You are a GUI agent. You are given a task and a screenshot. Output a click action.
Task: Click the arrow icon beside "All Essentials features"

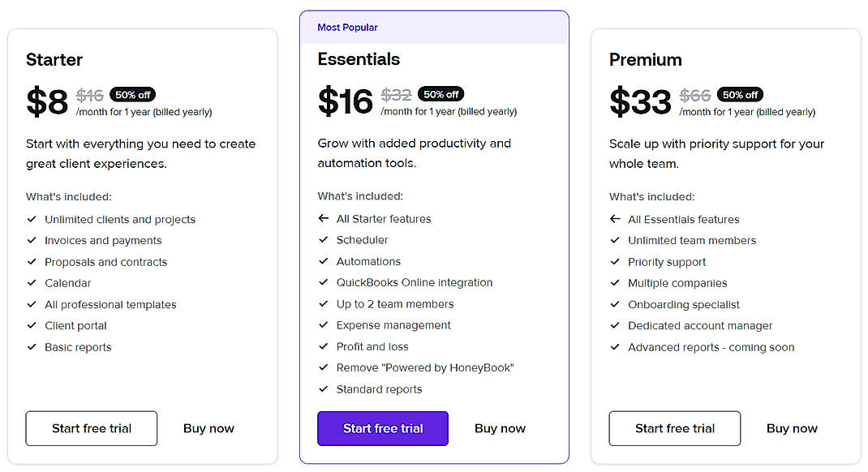pos(614,219)
